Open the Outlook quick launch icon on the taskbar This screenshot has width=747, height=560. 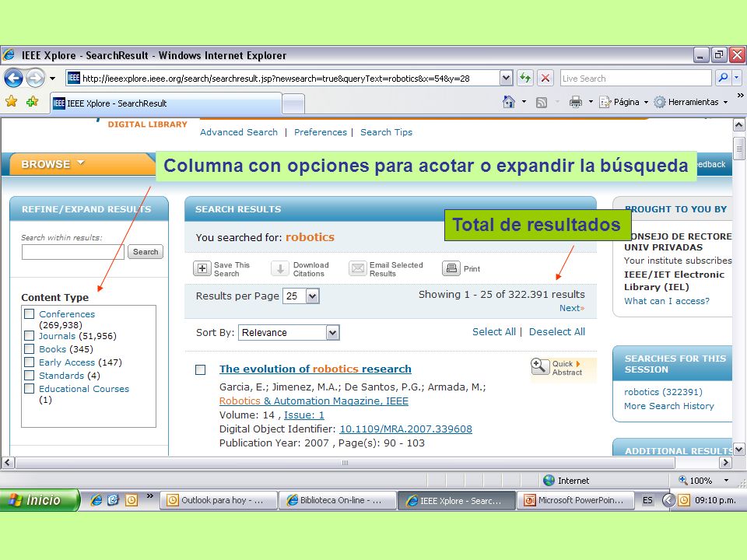tap(132, 500)
